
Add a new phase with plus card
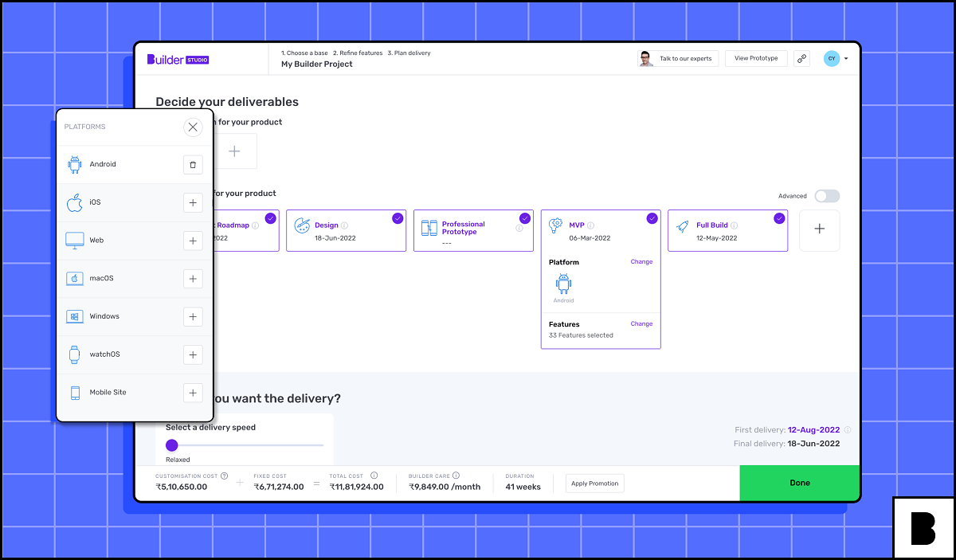coord(819,230)
